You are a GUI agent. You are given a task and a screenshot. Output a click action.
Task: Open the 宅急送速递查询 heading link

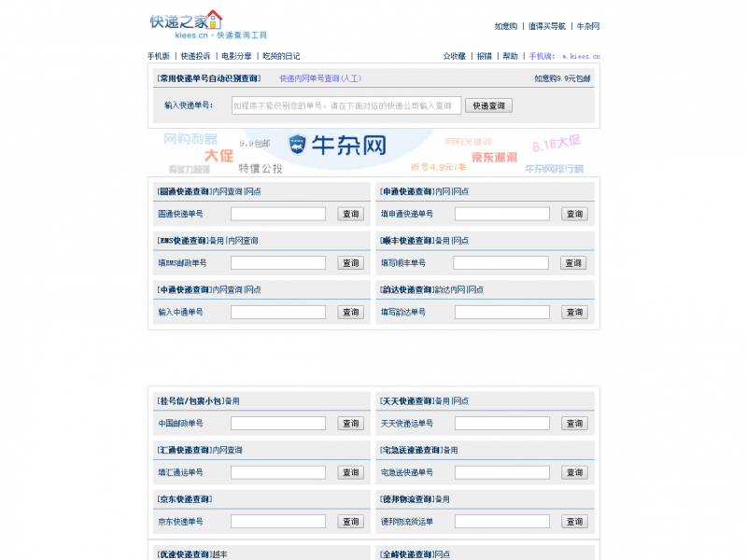point(411,450)
